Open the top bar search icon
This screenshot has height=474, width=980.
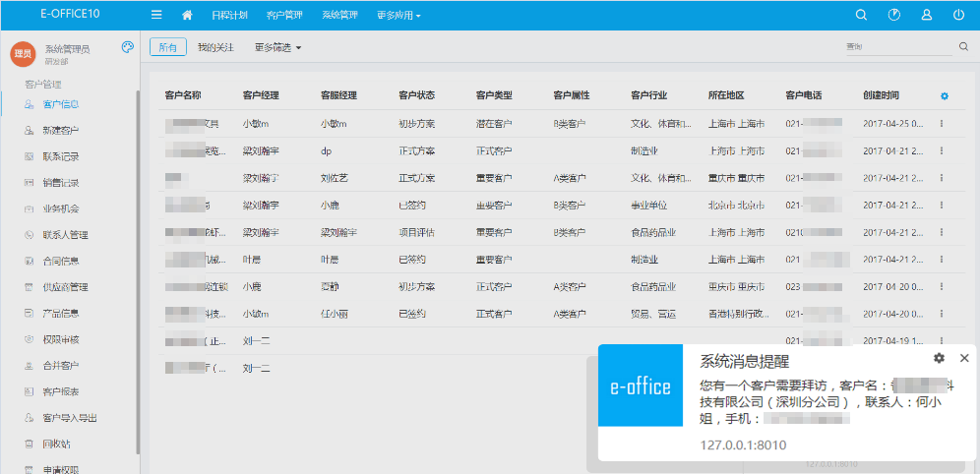861,15
